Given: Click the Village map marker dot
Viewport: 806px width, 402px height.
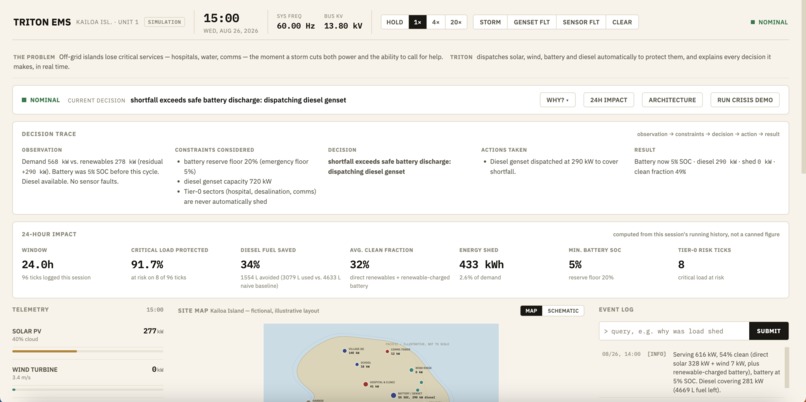Looking at the screenshot, I should click(344, 351).
